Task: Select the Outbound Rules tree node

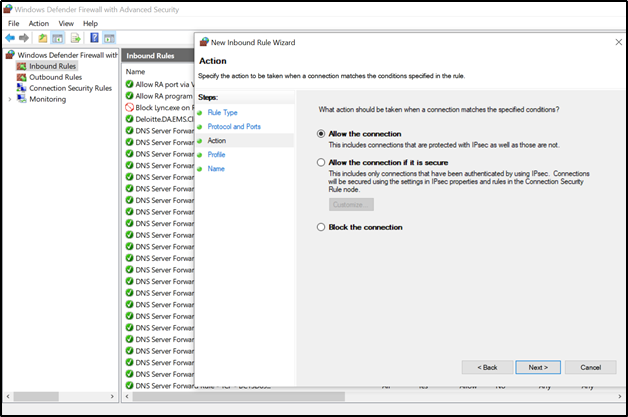Action: 54,77
